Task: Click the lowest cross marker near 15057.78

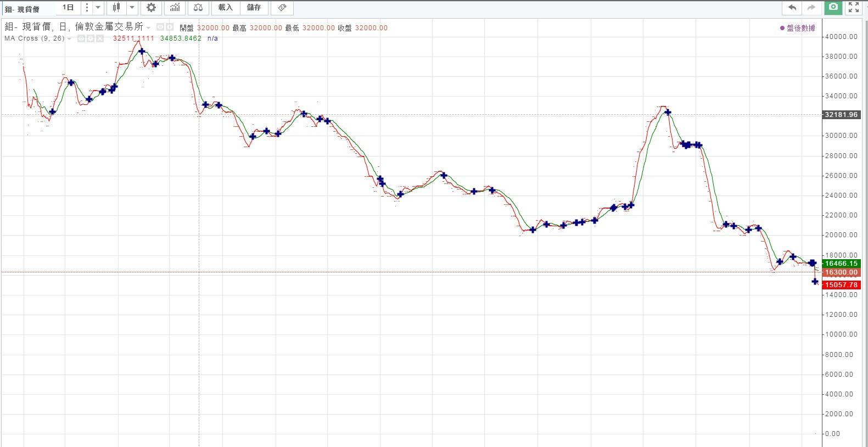Action: 815,282
